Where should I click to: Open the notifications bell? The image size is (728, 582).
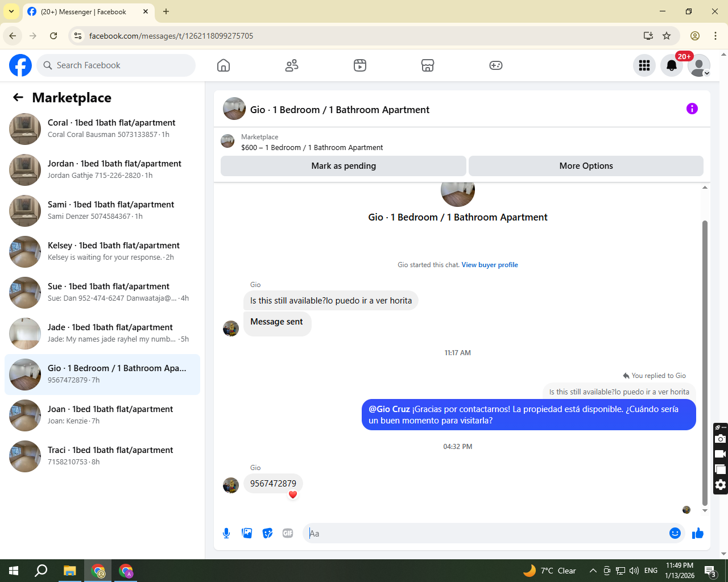point(672,65)
